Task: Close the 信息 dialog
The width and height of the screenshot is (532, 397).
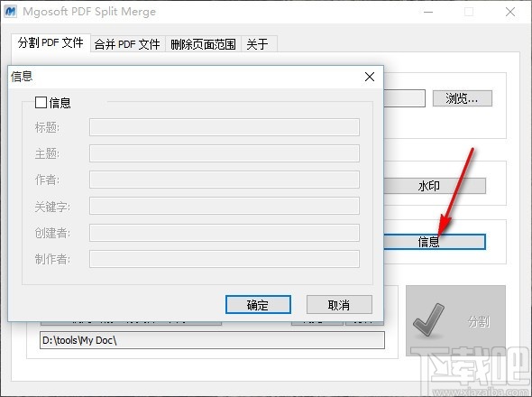Action: [x=370, y=77]
